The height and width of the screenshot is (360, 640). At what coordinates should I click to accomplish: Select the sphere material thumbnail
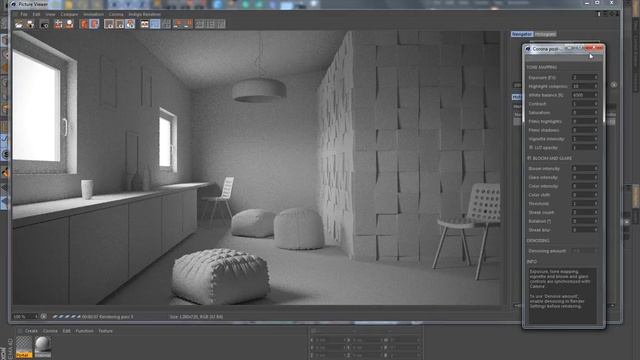click(42, 347)
